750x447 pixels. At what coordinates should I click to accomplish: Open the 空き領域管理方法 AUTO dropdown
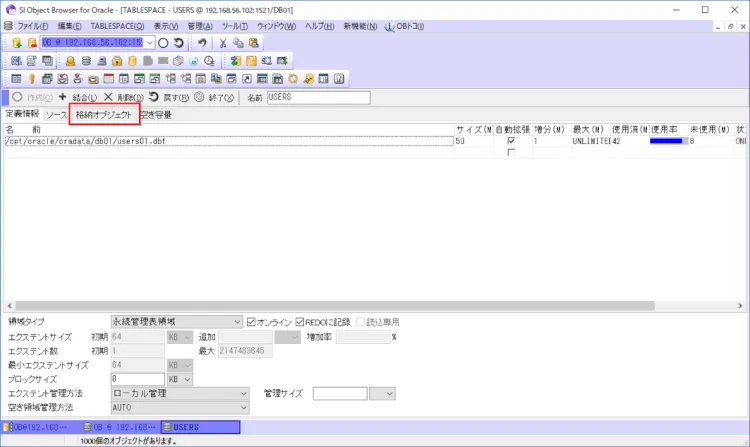click(244, 408)
